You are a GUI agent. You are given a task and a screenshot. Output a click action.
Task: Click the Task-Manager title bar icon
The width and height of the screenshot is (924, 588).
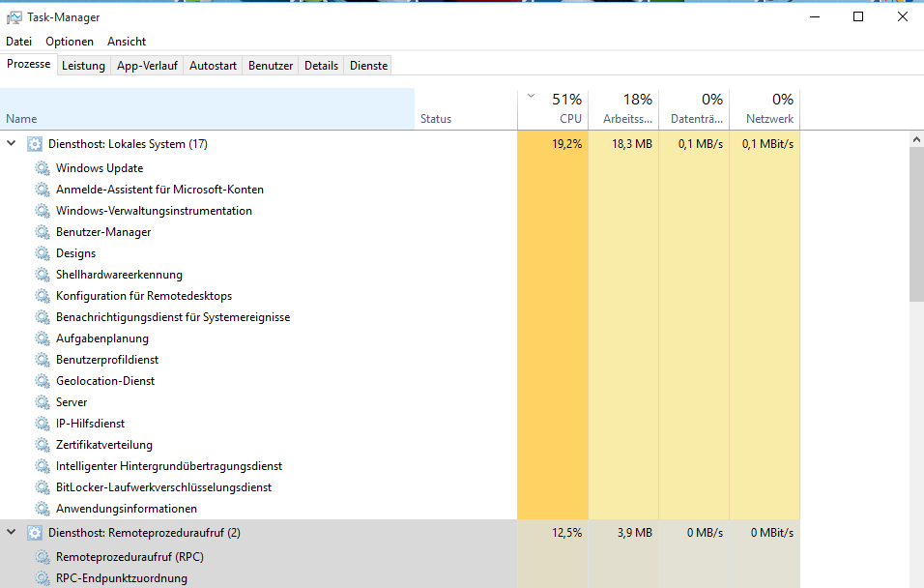pos(14,17)
